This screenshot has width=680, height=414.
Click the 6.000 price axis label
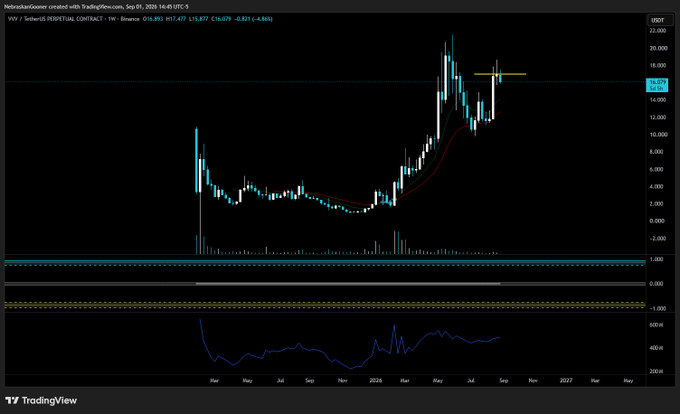(657, 169)
